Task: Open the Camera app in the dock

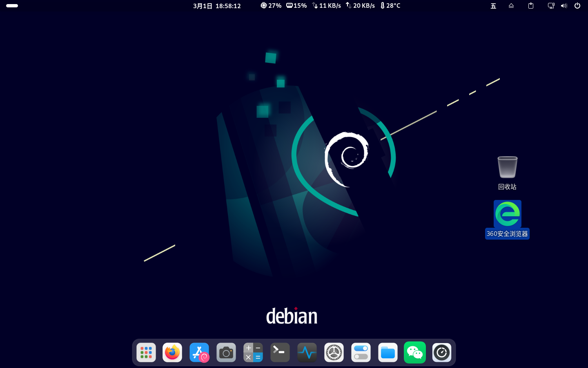Action: [x=226, y=352]
